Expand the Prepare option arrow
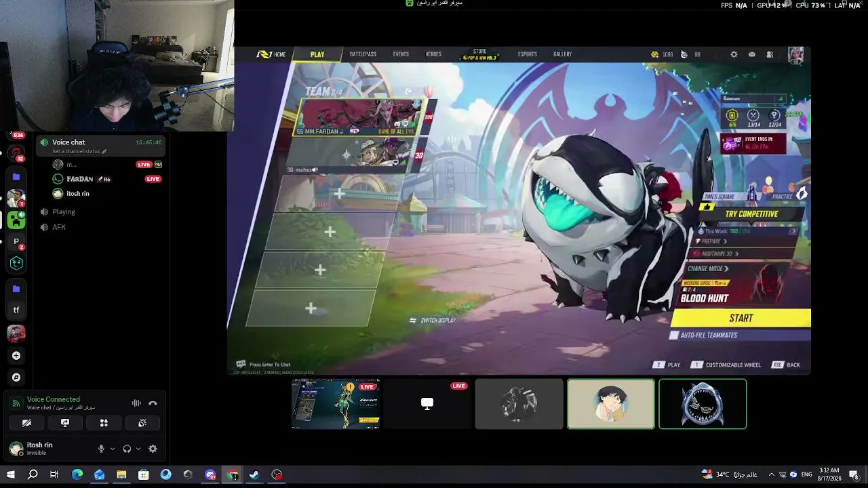The image size is (868, 488). [725, 241]
